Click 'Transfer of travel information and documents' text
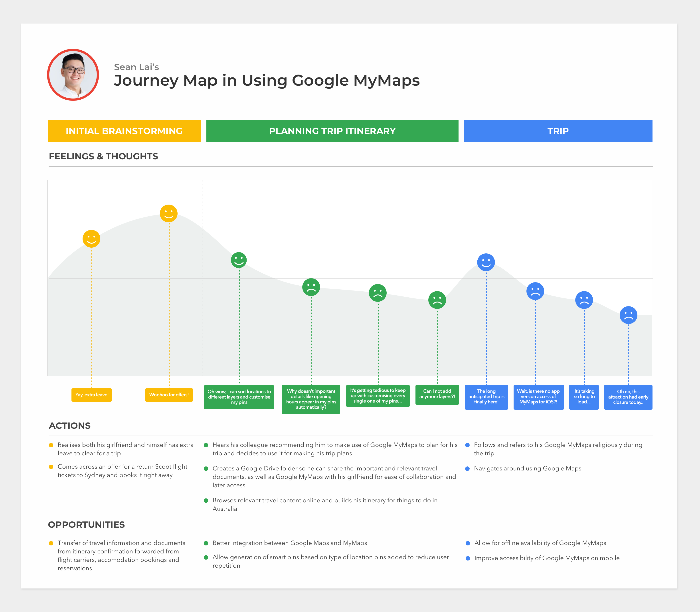Viewport: 700px width, 612px height. click(121, 556)
